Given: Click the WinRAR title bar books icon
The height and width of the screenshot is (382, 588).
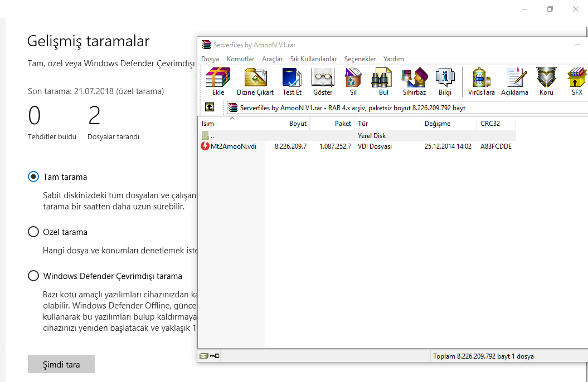Looking at the screenshot, I should 206,45.
